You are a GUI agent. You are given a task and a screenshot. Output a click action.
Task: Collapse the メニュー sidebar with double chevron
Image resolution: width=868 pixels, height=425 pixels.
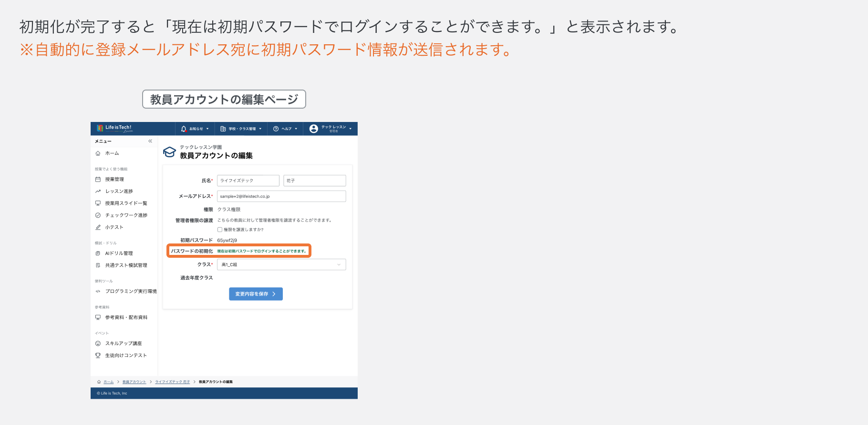[x=150, y=141]
